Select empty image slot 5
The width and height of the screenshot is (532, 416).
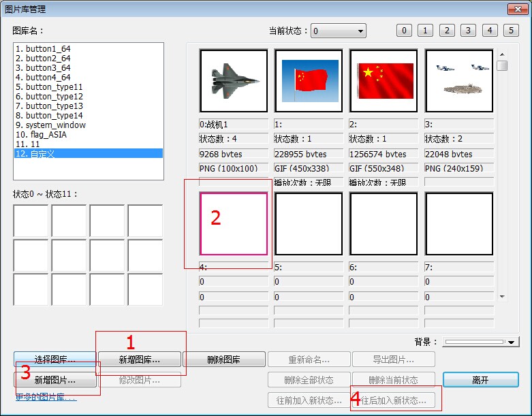pos(309,223)
